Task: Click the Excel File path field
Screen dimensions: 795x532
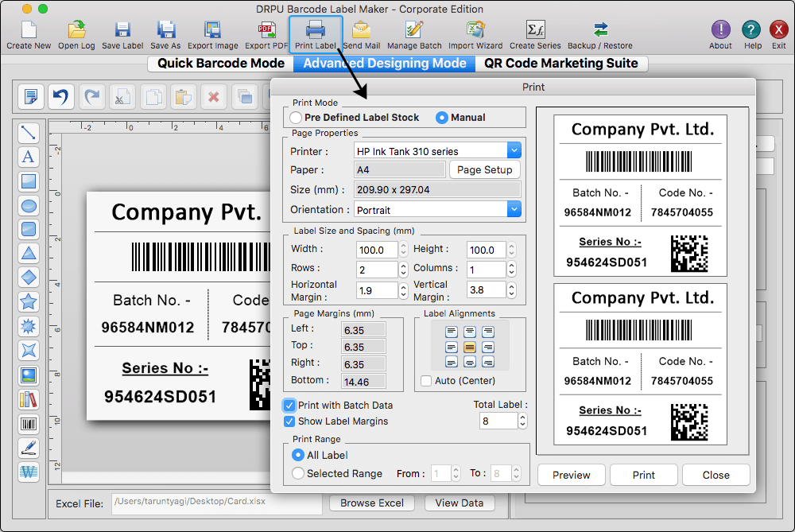Action: pos(216,503)
